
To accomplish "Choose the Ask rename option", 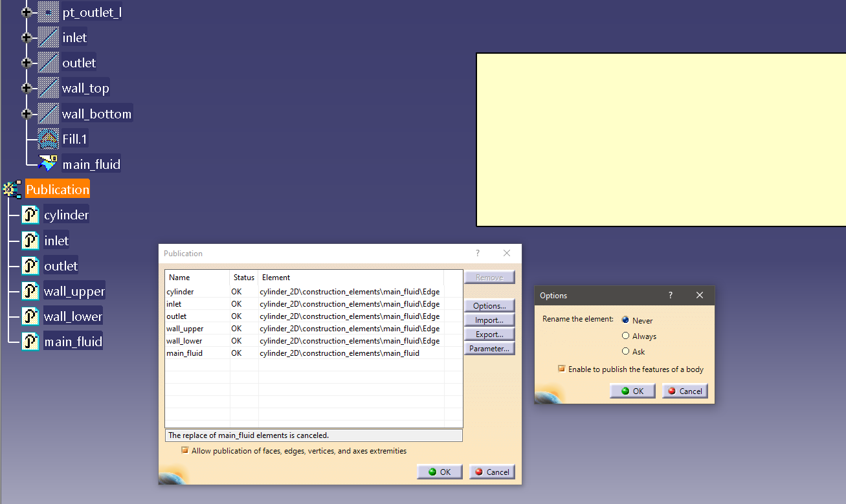I will [x=625, y=351].
